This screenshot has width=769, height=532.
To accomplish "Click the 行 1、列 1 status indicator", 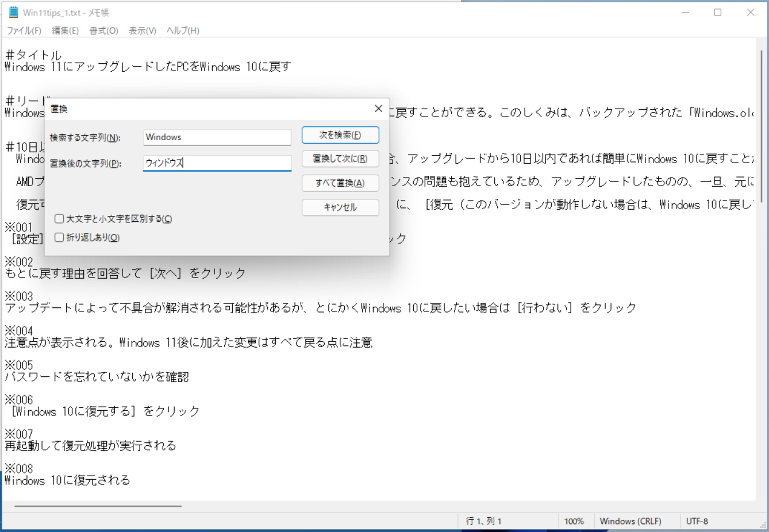I will pos(483,521).
